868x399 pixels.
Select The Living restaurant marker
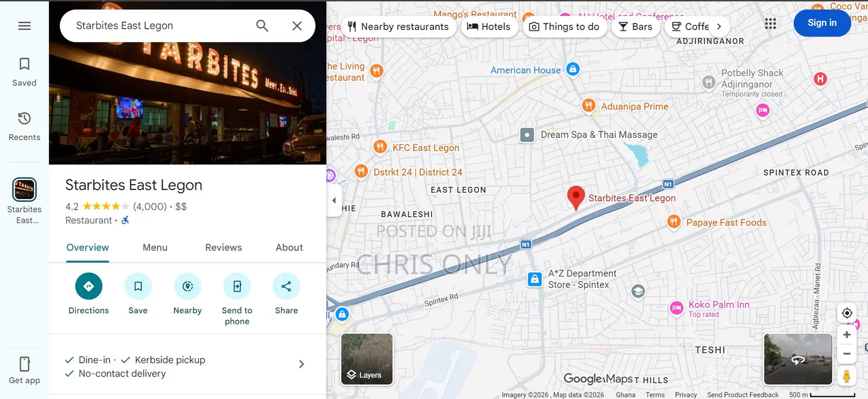pyautogui.click(x=376, y=71)
